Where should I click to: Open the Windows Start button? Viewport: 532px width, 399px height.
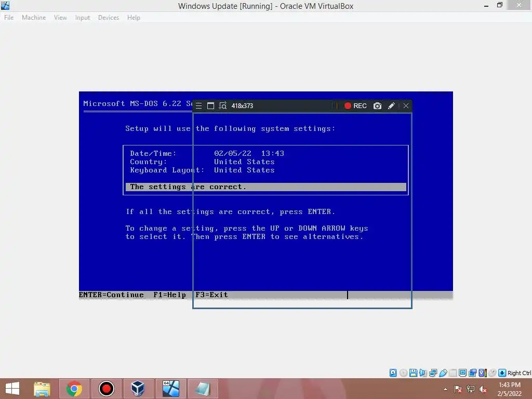click(x=12, y=389)
